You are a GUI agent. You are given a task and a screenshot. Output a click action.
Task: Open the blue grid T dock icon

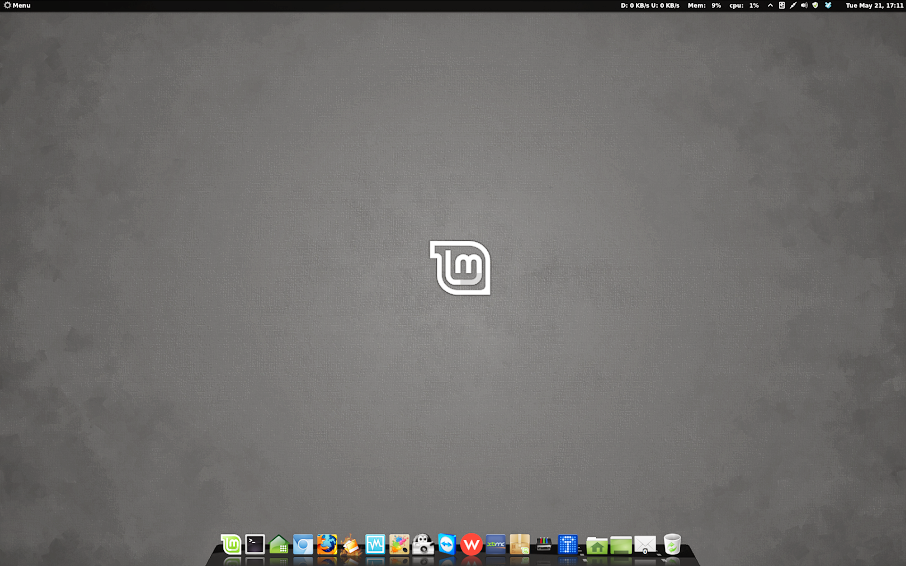pyautogui.click(x=568, y=545)
